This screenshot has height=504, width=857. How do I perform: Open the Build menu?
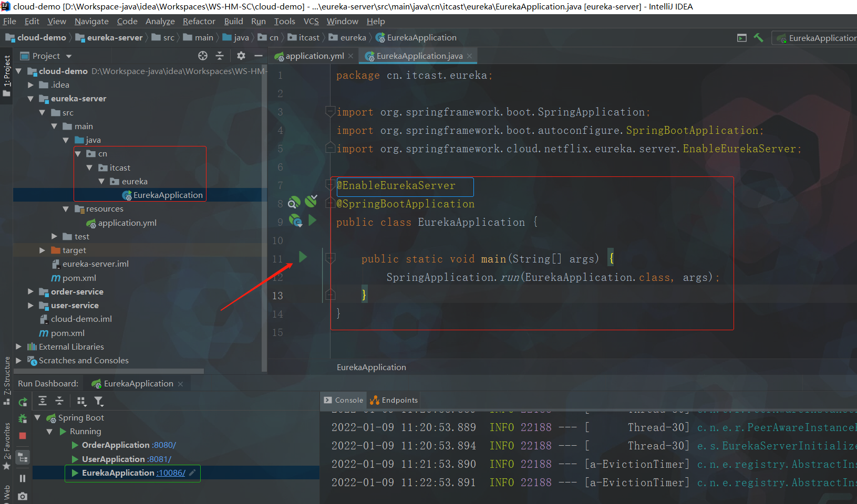[x=233, y=22]
